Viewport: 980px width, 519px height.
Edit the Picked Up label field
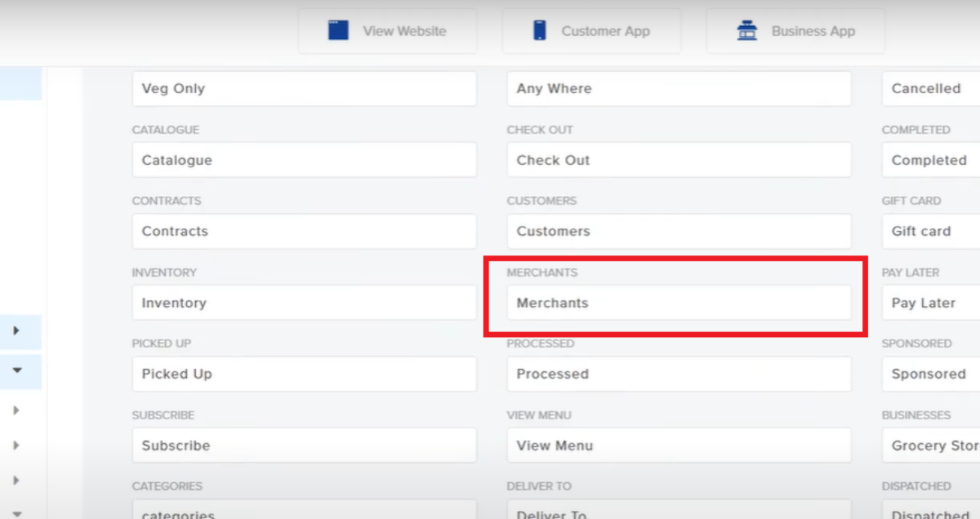coord(304,374)
